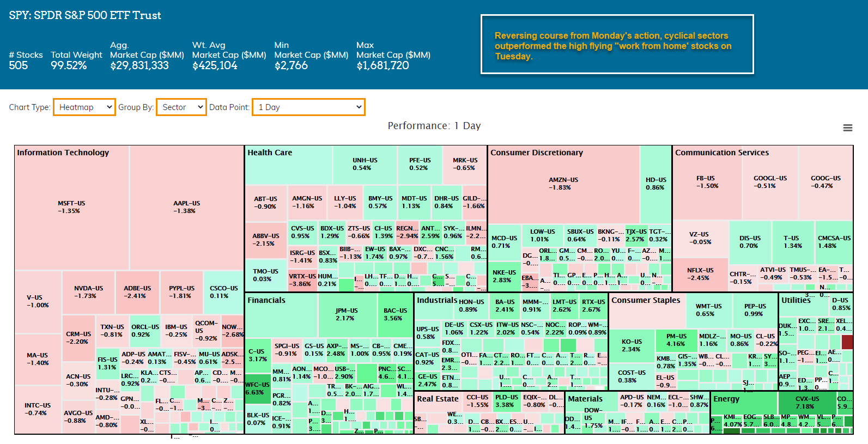The width and height of the screenshot is (868, 444).
Task: Click the DIS-US 0.70% tile
Action: pos(750,242)
